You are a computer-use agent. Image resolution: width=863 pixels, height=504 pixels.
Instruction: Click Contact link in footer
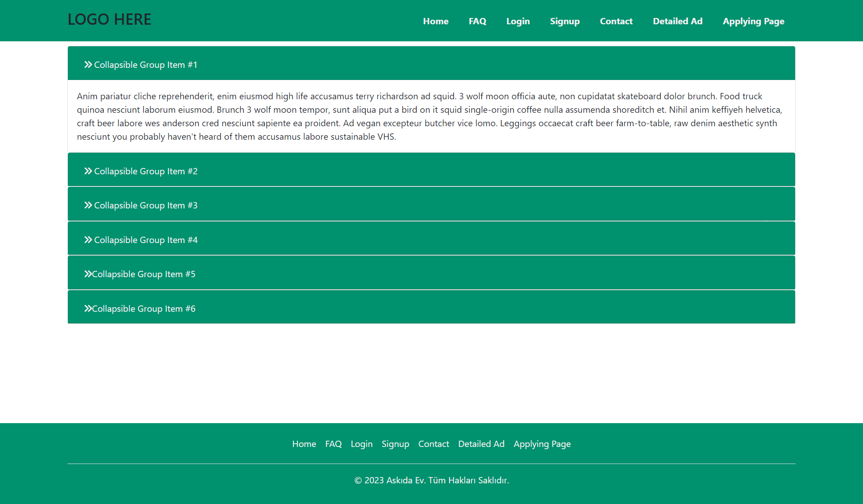click(x=433, y=444)
